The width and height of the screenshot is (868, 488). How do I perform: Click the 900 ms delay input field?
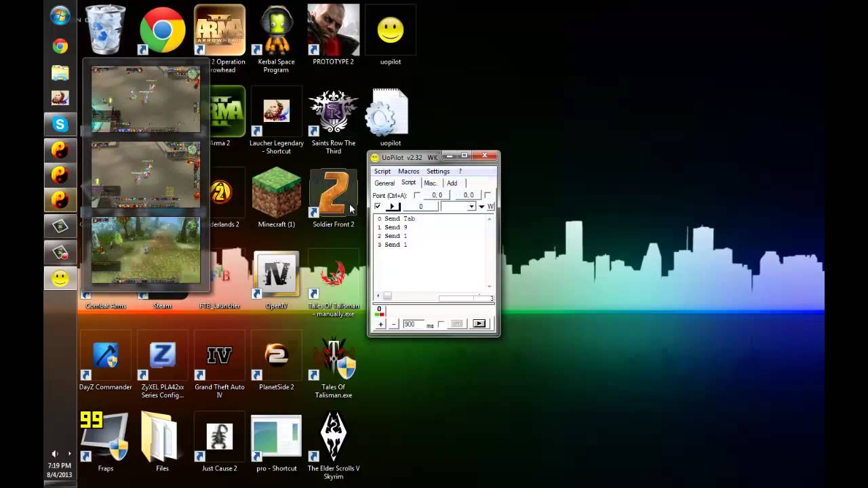click(414, 324)
